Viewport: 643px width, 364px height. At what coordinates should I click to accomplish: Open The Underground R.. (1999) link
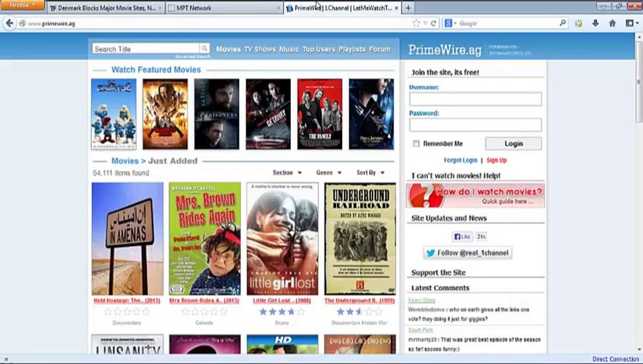[x=360, y=300]
